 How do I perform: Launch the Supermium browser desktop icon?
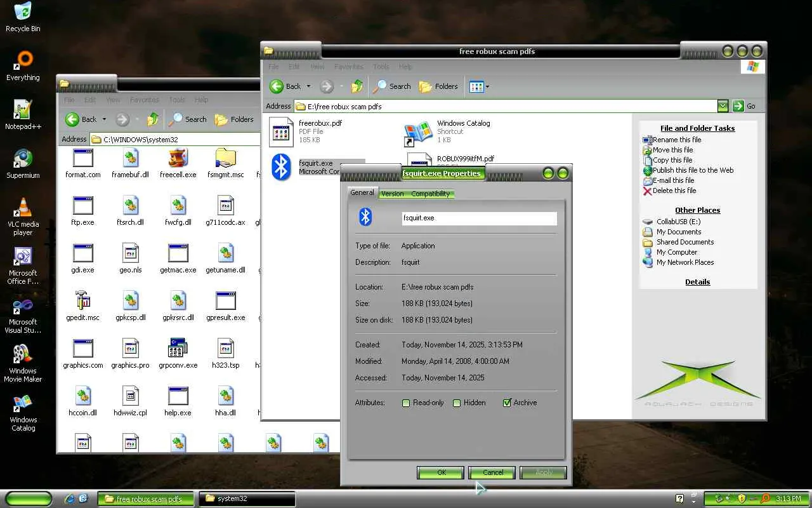(23, 164)
